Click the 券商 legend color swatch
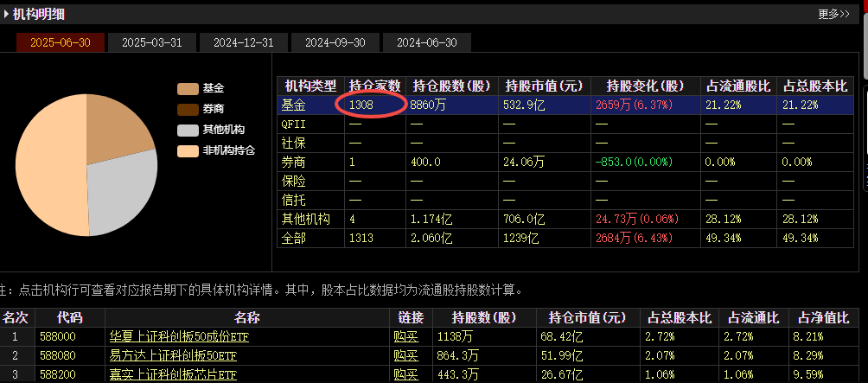868x383 pixels. (x=188, y=110)
